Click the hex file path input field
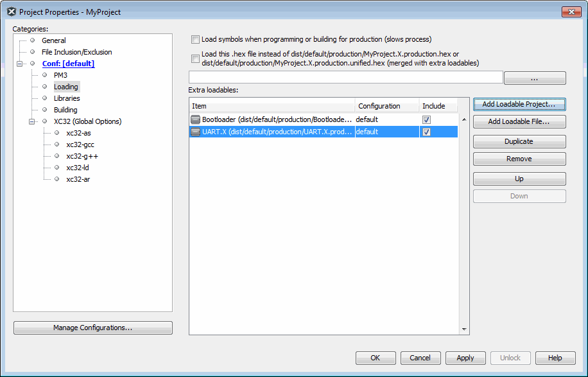The image size is (588, 377). 345,78
